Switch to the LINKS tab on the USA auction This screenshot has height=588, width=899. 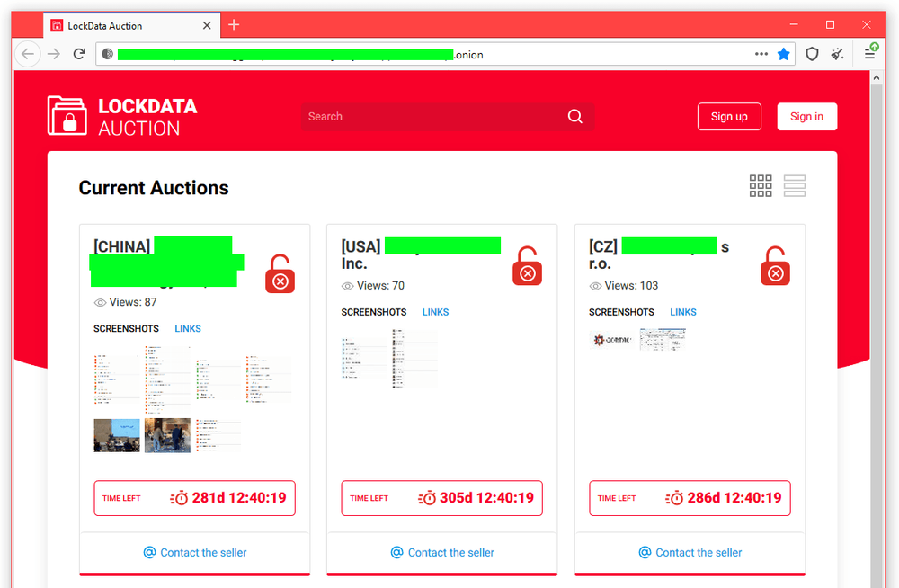pos(435,312)
